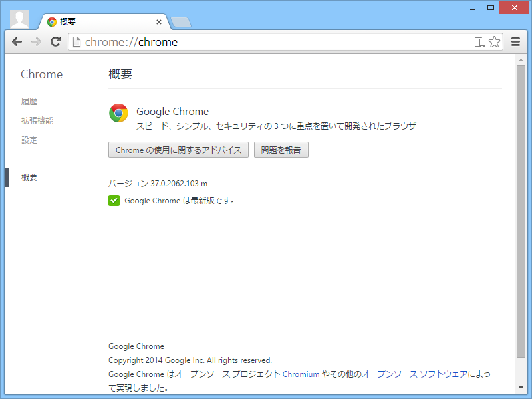Screen dimensions: 532x399
Task: Open the オープンソース ソフトウェア link
Action: 416,374
